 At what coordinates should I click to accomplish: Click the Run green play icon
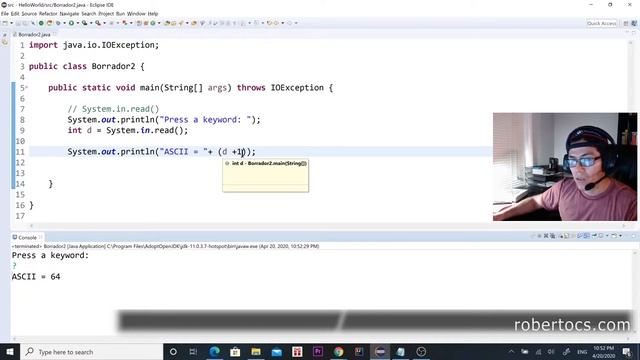(x=71, y=23)
